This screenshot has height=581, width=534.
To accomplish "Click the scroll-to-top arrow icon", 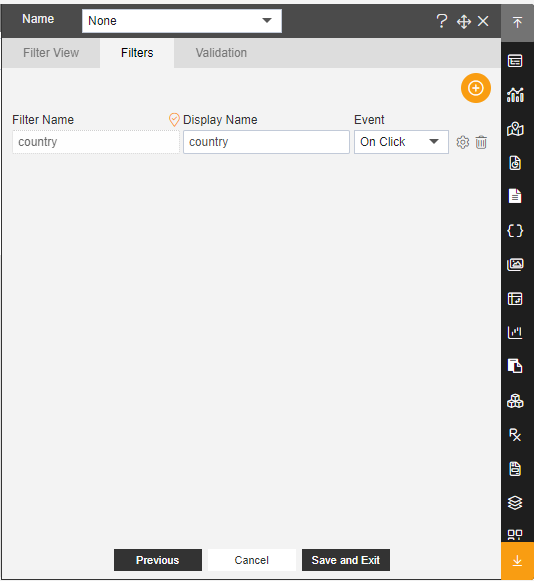I will pos(517,22).
